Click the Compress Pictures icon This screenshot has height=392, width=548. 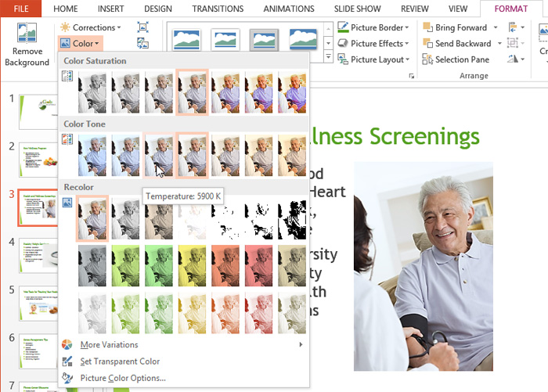142,27
